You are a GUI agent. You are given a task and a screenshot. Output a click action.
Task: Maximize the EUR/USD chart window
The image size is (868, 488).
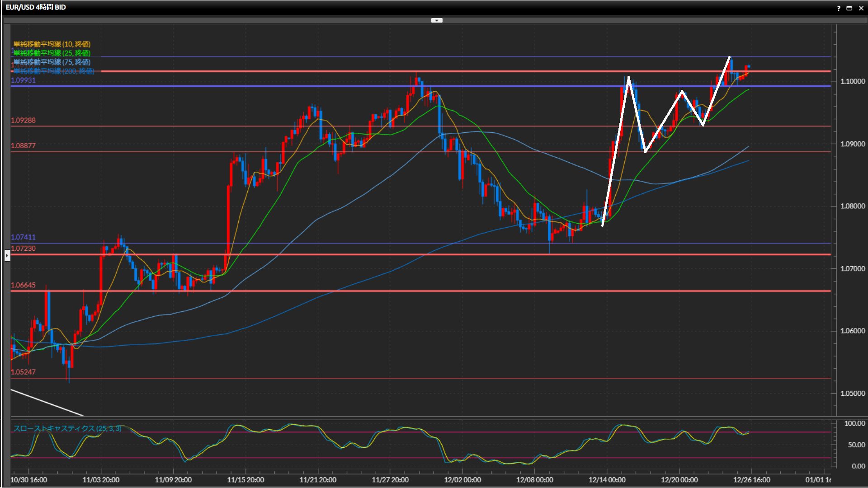click(849, 8)
